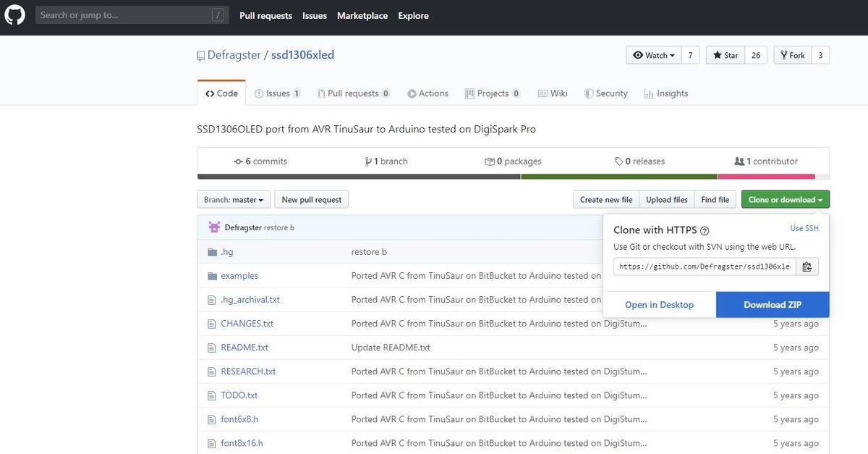Switch to the Security tab
Viewport: 868px width, 454px height.
point(606,93)
